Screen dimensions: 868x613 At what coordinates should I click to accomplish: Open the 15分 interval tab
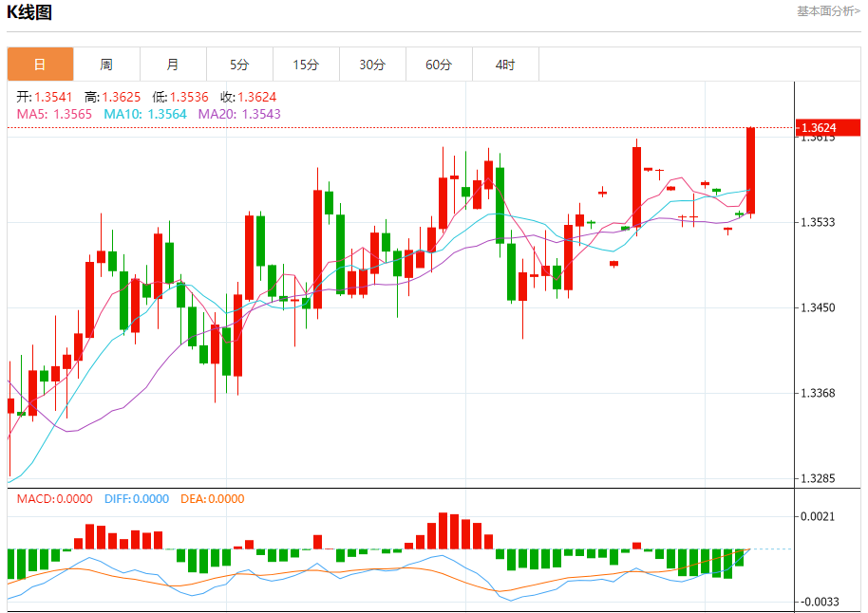click(306, 65)
